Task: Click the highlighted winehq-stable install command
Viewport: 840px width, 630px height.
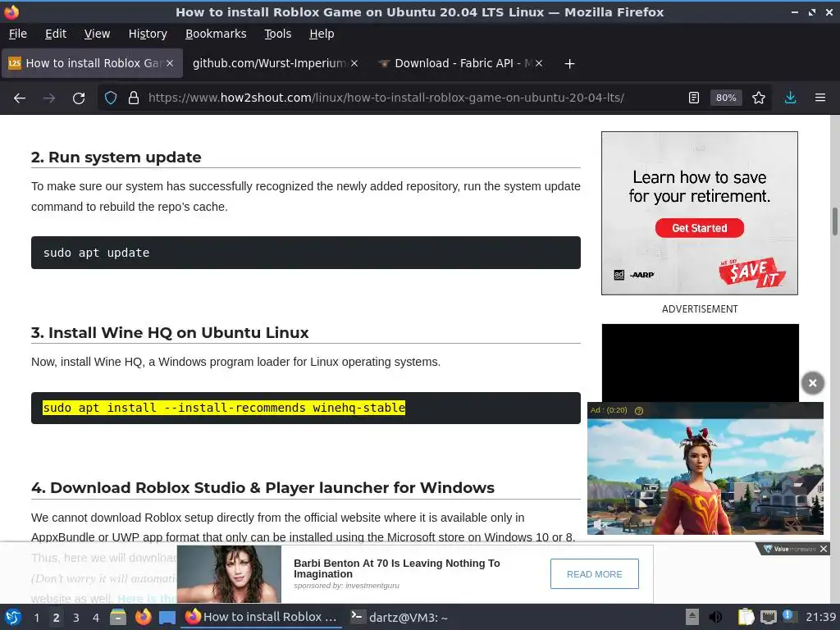Action: pyautogui.click(x=224, y=408)
